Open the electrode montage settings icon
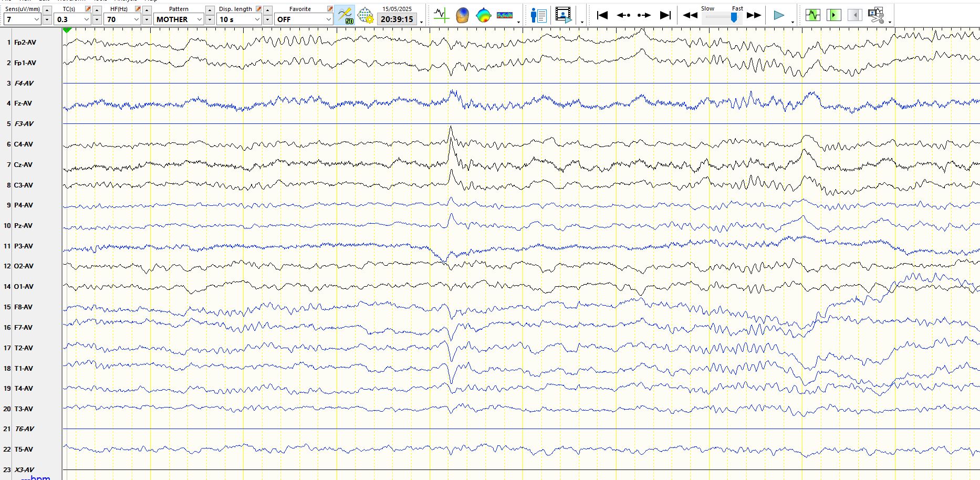Viewport: 980px width, 480px height. 365,15
